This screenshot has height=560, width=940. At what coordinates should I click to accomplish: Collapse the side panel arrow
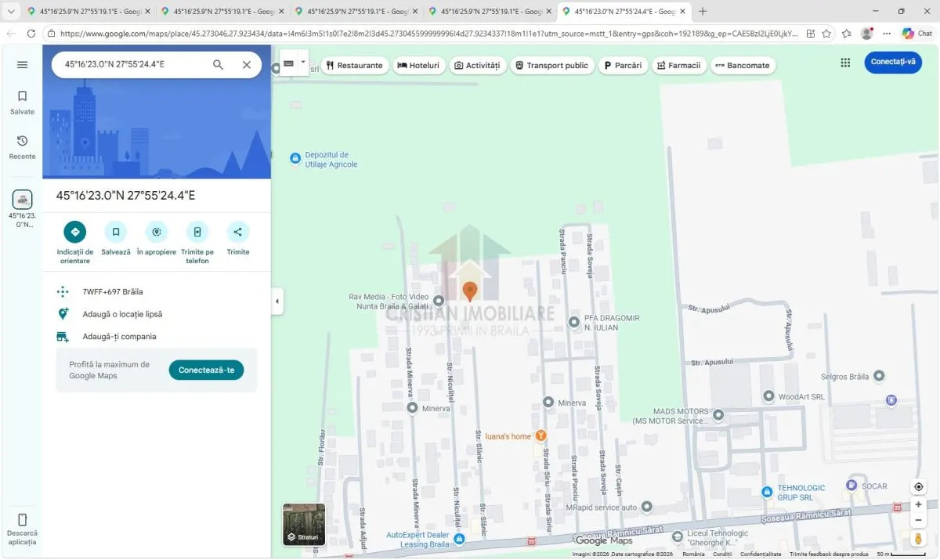click(277, 302)
